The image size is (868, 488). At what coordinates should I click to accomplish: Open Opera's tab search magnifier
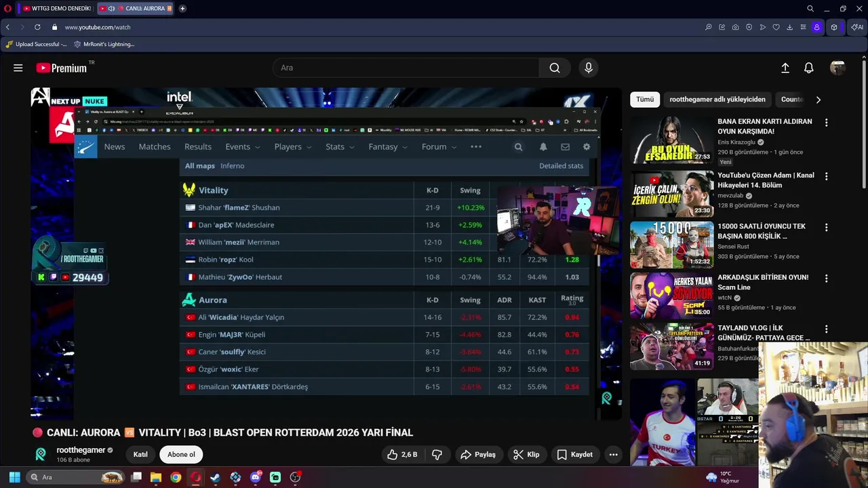point(810,9)
